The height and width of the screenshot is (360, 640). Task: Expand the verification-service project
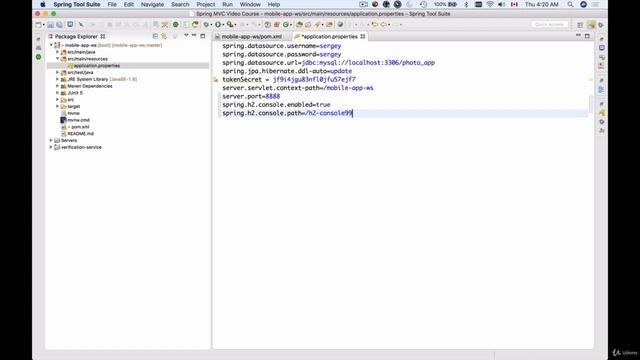51,147
